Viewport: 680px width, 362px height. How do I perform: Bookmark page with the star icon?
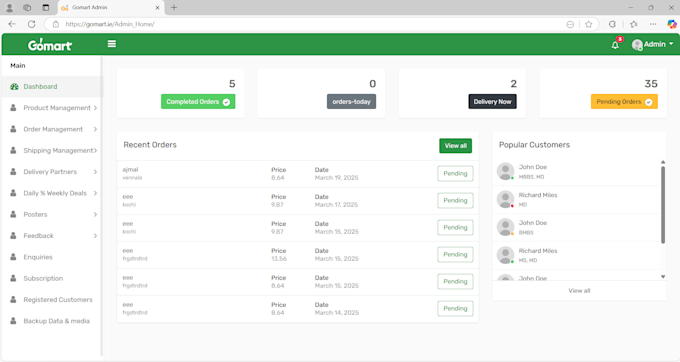588,24
